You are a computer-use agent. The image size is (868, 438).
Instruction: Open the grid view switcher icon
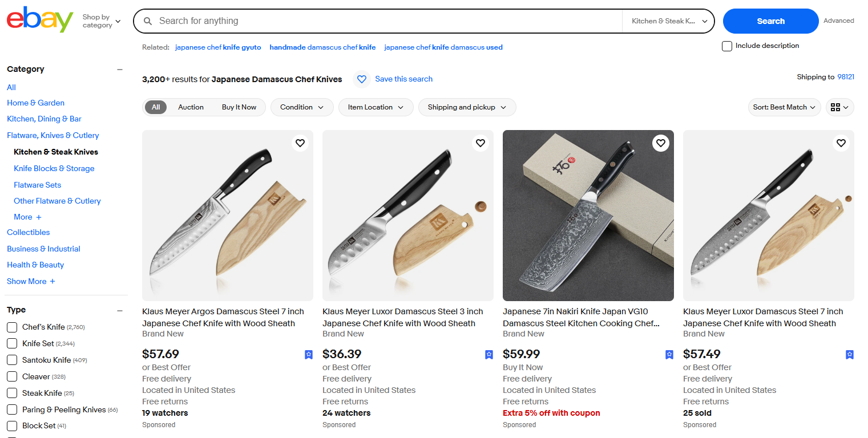point(839,107)
